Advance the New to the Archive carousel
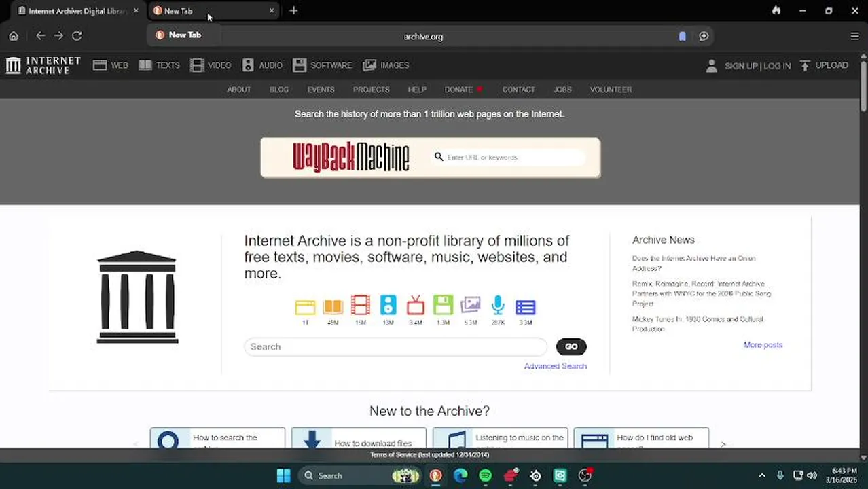Viewport: 868px width, 489px height. click(723, 444)
